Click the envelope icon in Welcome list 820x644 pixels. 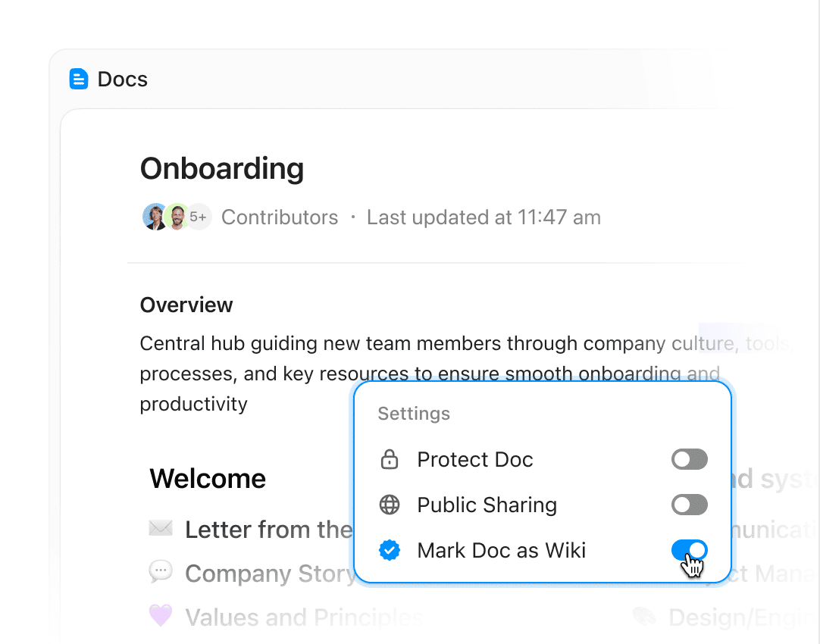pos(161,528)
